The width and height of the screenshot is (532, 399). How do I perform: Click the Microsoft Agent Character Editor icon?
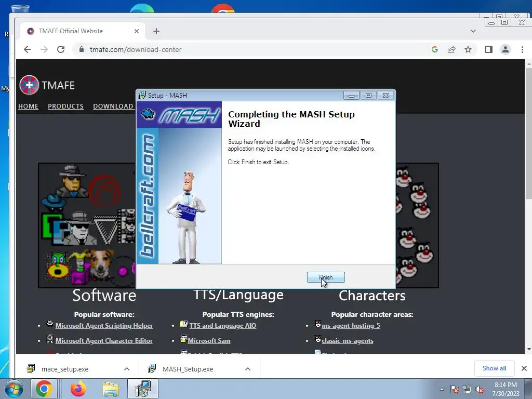point(50,339)
